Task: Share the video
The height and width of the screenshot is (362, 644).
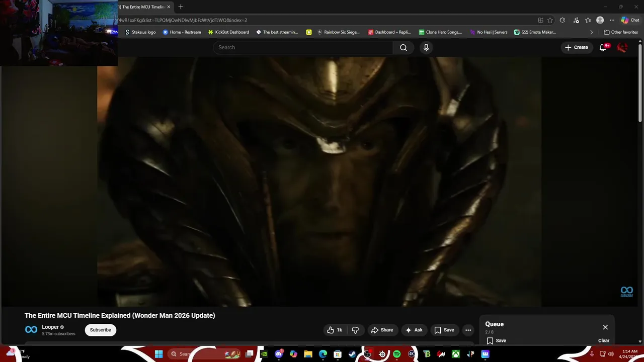Action: 382,330
